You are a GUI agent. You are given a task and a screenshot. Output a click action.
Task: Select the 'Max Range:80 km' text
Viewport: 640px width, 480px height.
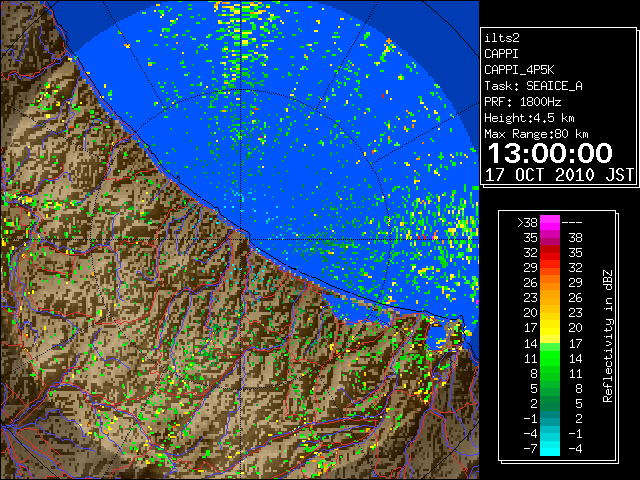tap(536, 134)
